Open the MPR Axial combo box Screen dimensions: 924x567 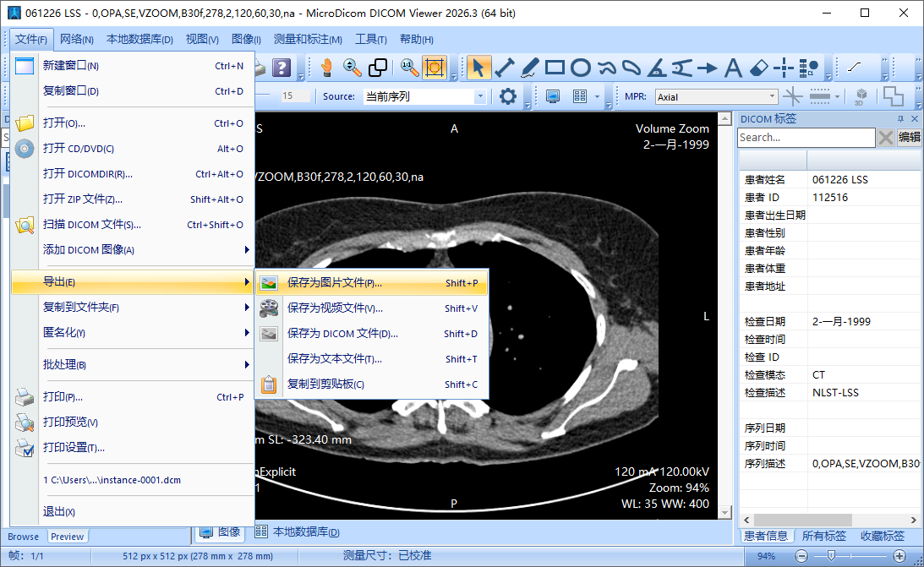click(x=717, y=96)
